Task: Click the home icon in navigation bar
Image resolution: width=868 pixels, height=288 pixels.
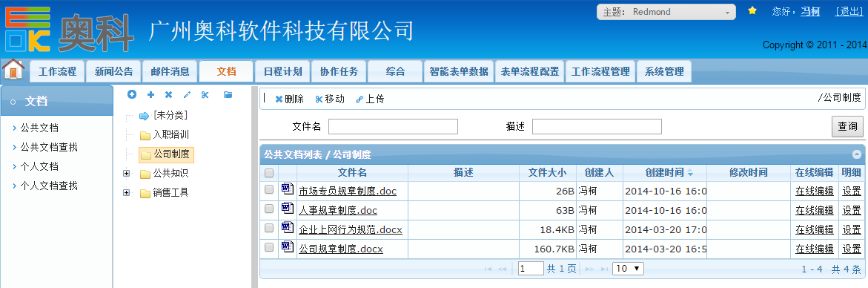Action: point(13,70)
